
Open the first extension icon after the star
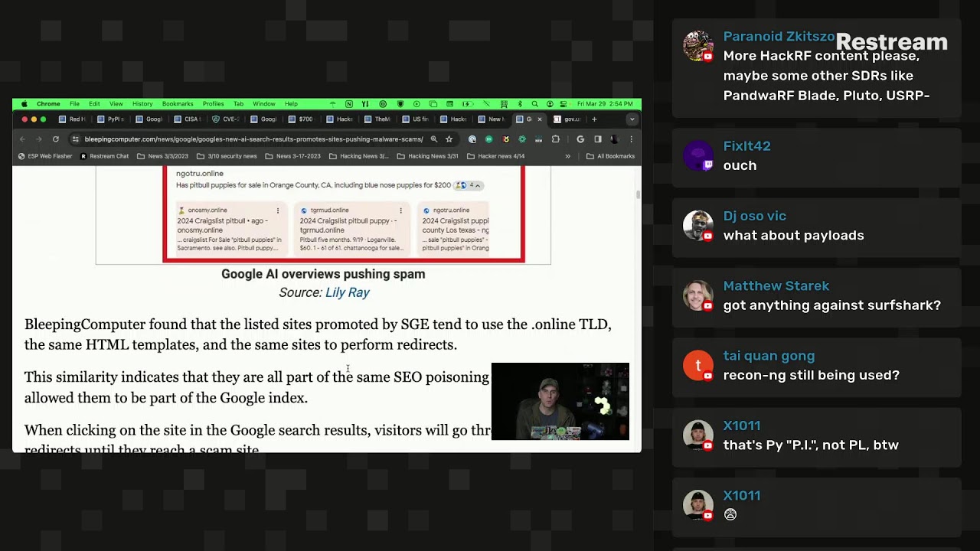point(472,139)
